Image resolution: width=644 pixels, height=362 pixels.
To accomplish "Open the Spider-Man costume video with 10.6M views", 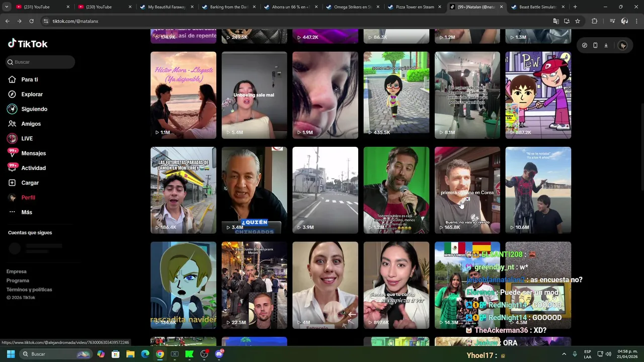I will (x=538, y=190).
